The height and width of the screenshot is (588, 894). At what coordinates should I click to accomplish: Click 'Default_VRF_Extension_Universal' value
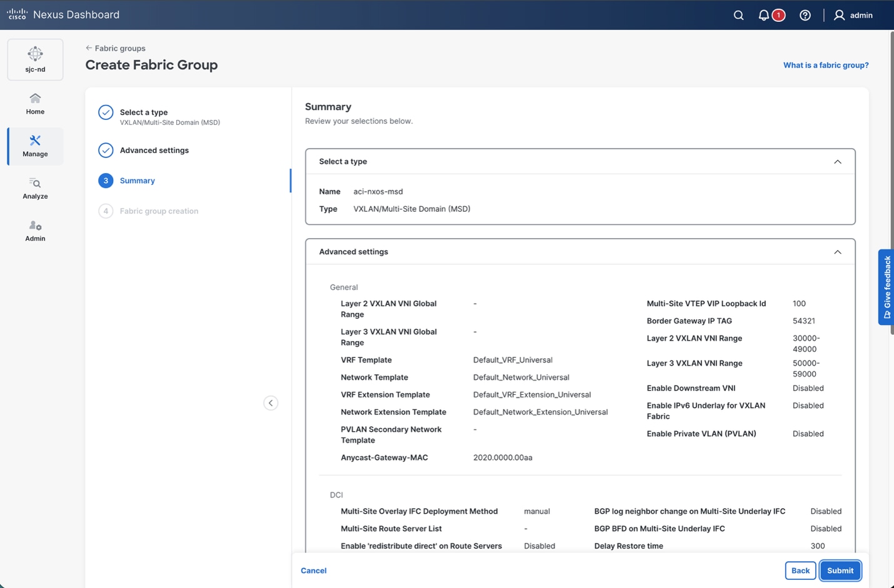coord(532,395)
